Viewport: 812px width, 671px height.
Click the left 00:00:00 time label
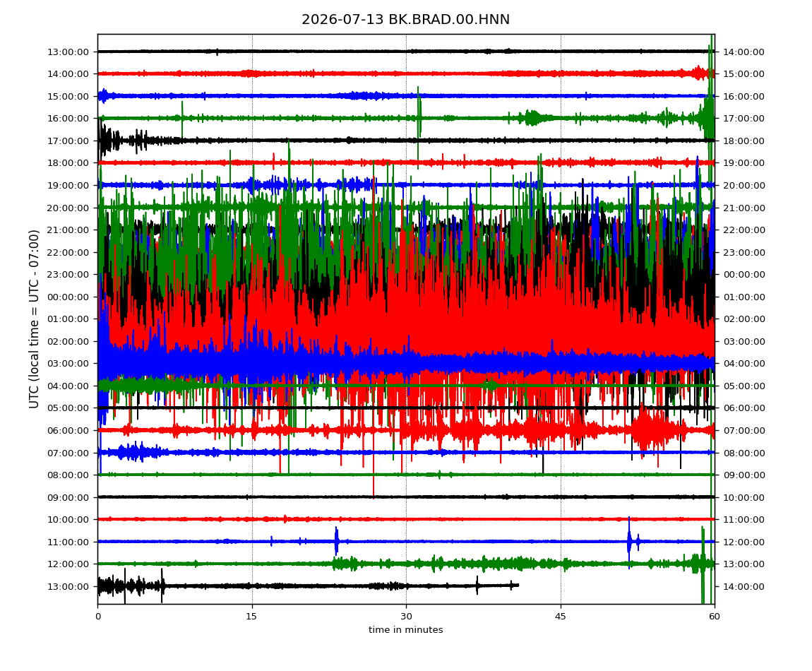click(68, 297)
